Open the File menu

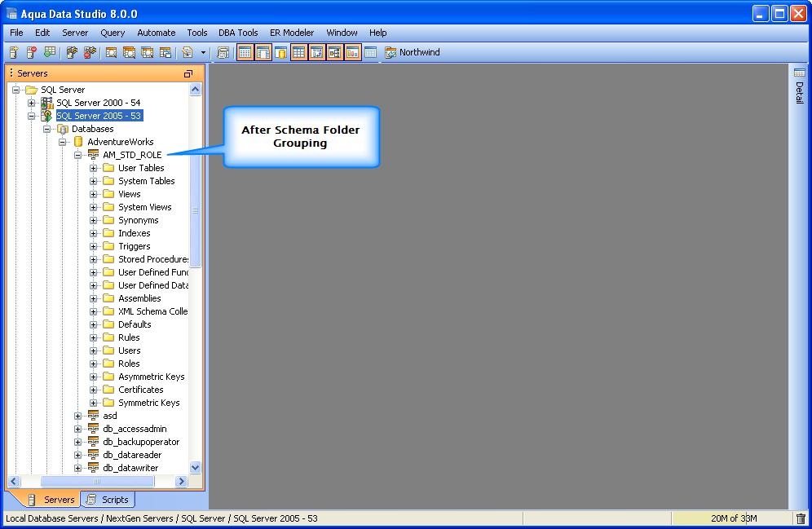[16, 33]
